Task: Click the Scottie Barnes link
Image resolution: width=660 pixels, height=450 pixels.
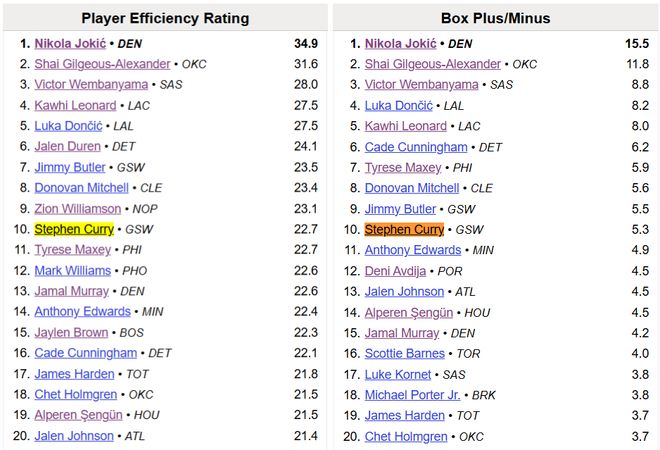Action: 404,354
